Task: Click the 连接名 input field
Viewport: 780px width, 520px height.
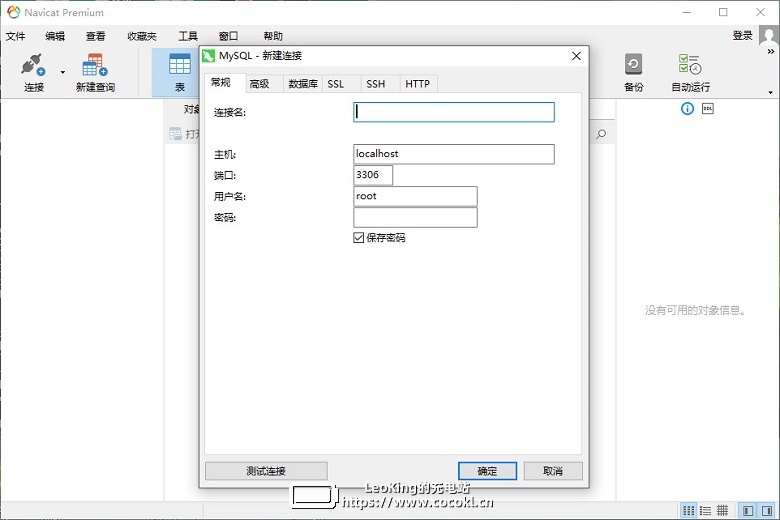Action: (454, 112)
